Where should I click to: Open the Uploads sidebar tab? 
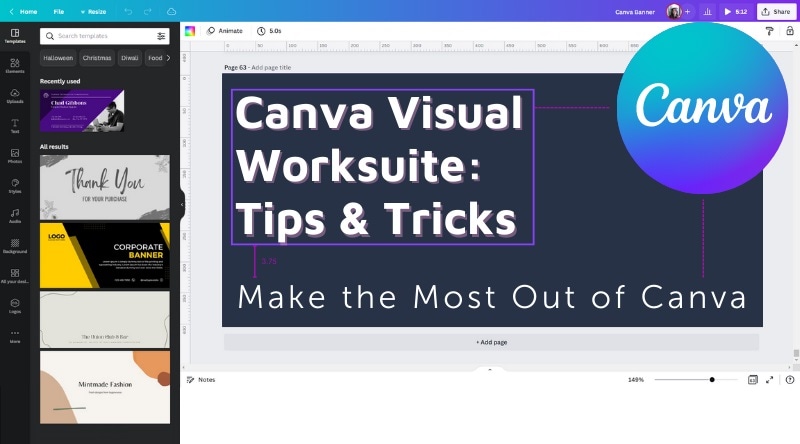tap(15, 95)
